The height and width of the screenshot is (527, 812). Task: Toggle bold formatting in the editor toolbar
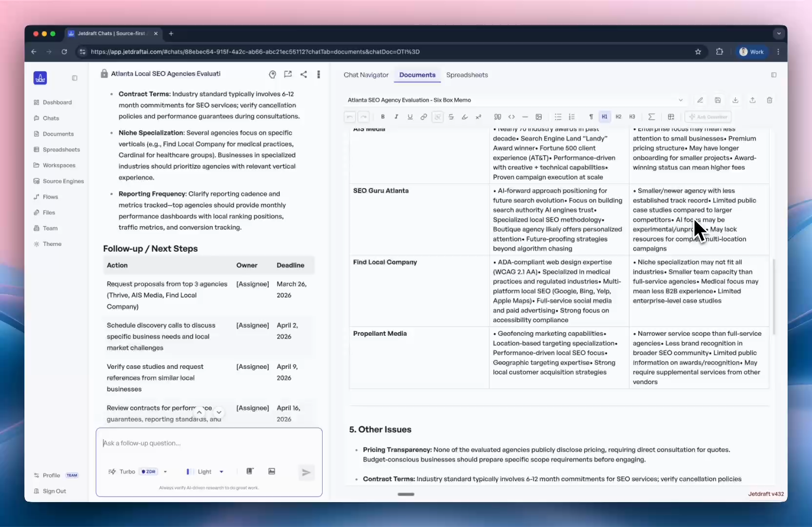pos(383,117)
